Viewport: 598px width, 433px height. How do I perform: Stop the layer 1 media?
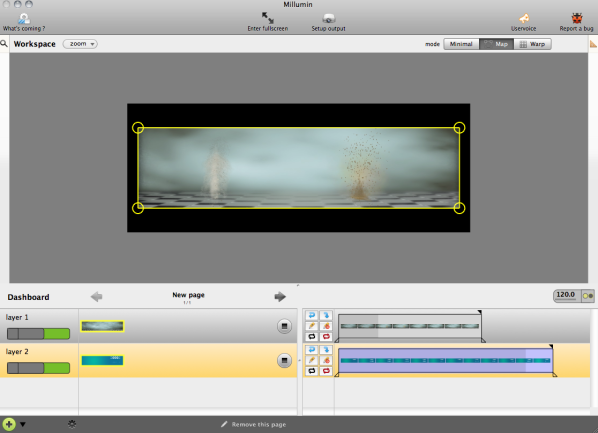pos(284,326)
